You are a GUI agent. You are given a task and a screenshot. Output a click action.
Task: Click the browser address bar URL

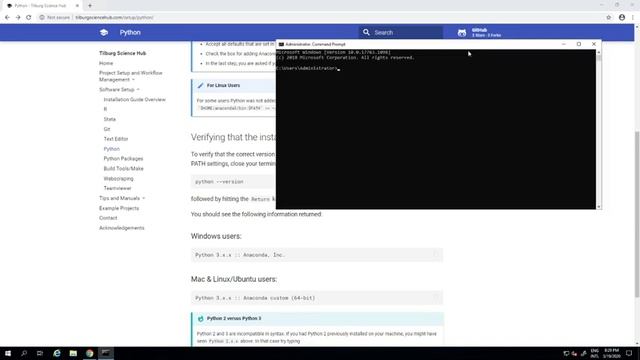114,18
